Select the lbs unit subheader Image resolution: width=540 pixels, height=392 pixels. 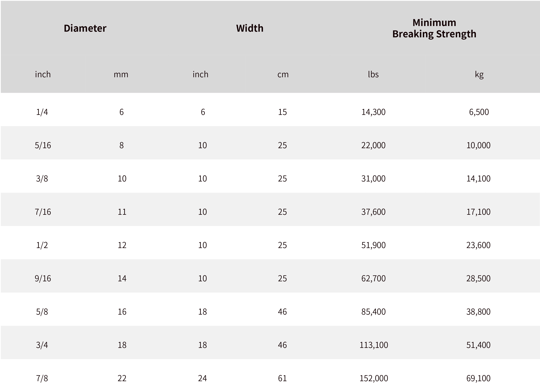pyautogui.click(x=373, y=74)
